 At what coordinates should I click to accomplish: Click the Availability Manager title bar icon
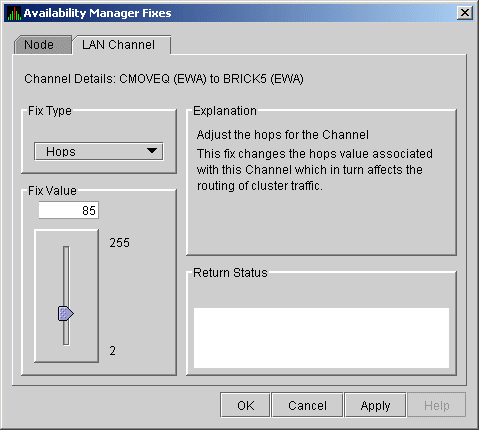tap(14, 13)
